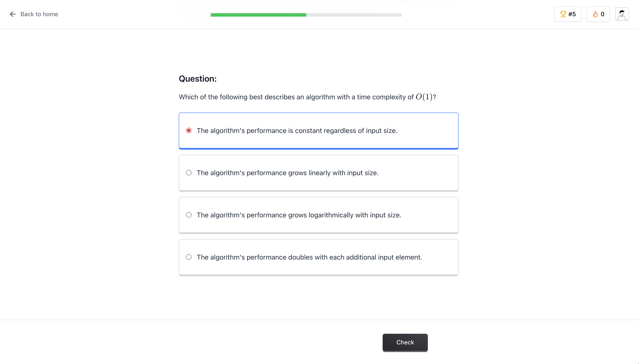Click the back arrow icon
This screenshot has height=364, width=639.
(13, 14)
